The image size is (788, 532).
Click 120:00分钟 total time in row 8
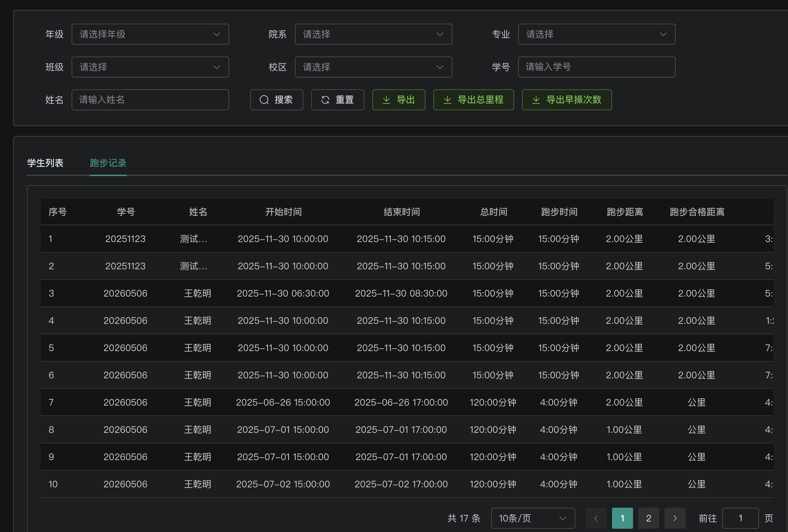(x=493, y=430)
